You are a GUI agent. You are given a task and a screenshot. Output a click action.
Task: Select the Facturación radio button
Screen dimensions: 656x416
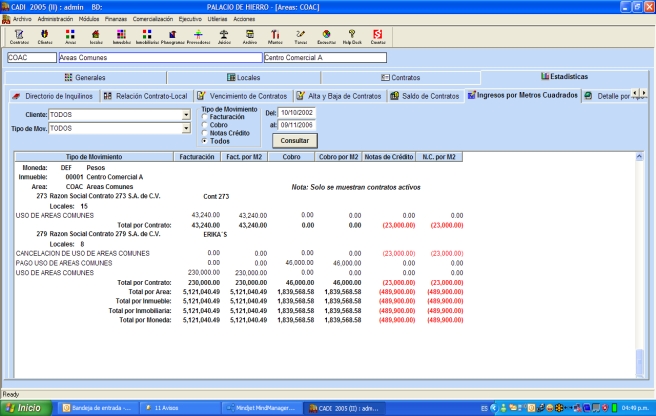(x=204, y=117)
